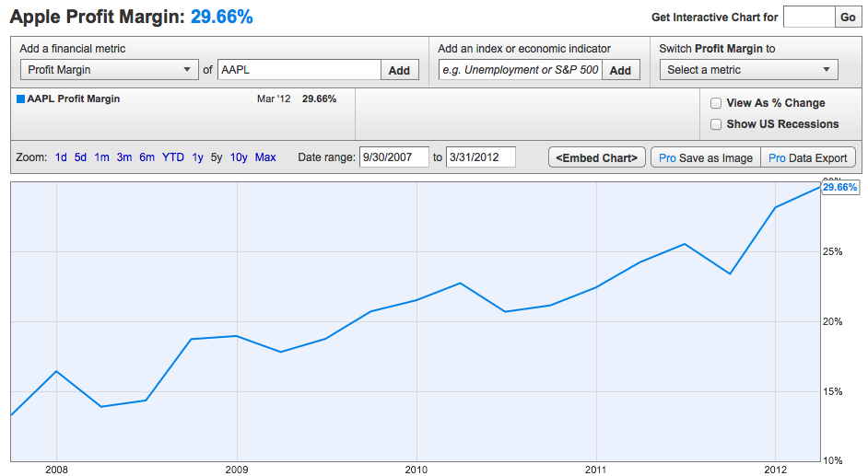Enable View As % Change checkbox
Image resolution: width=868 pixels, height=476 pixels.
point(716,103)
